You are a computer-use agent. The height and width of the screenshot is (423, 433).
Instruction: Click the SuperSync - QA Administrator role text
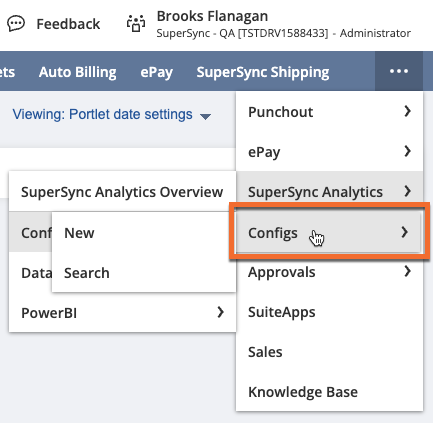284,33
